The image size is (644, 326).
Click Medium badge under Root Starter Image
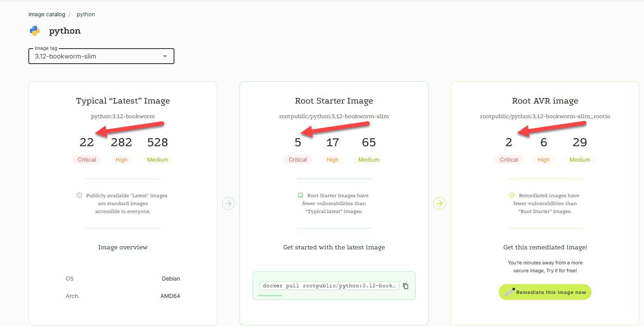tap(369, 160)
